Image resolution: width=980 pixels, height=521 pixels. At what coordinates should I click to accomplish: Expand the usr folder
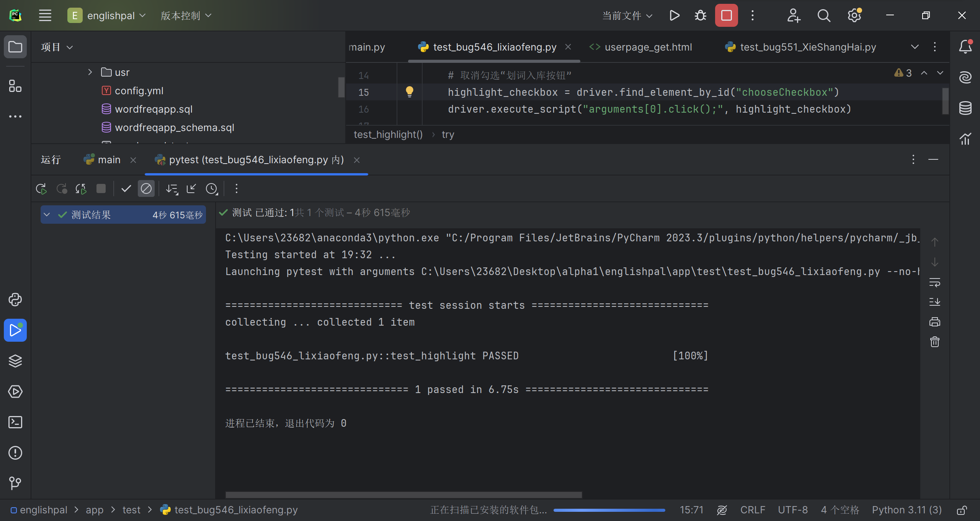click(90, 72)
